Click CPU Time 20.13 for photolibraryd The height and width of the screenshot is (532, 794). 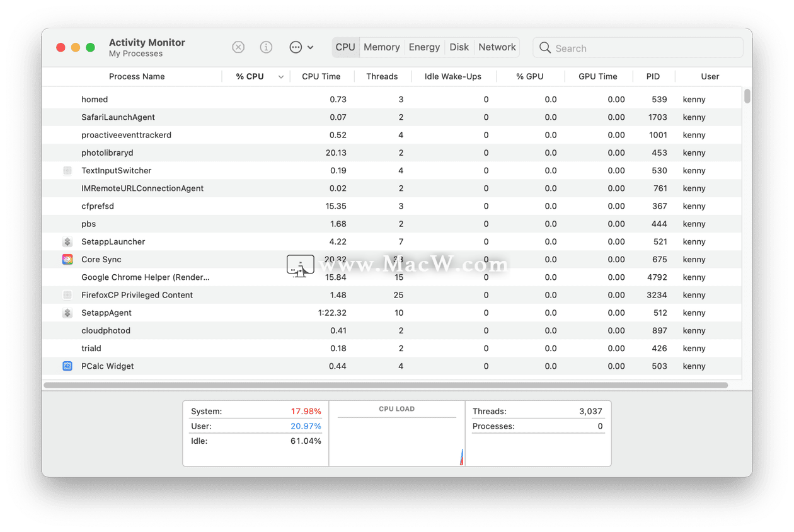pos(336,153)
